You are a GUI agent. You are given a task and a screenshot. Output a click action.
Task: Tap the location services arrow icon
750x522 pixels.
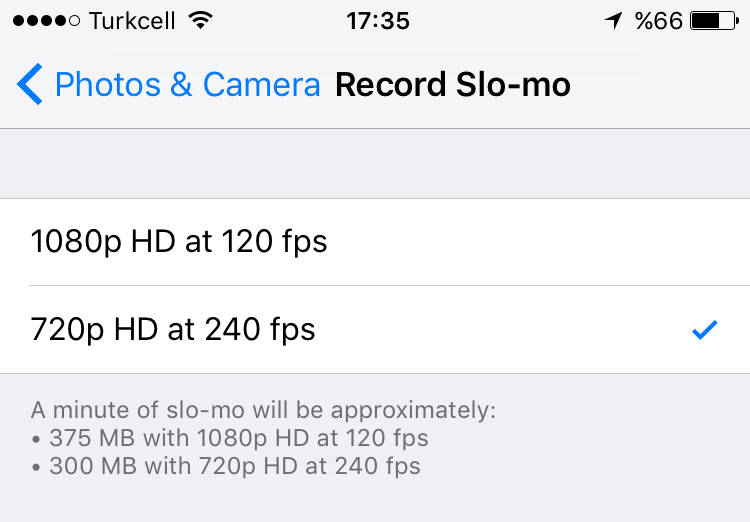pyautogui.click(x=613, y=21)
